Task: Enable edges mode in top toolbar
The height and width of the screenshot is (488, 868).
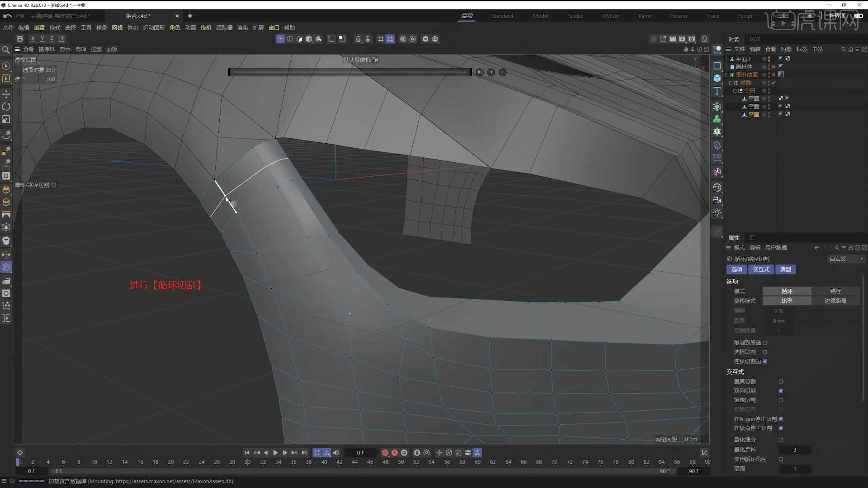Action: (x=290, y=39)
